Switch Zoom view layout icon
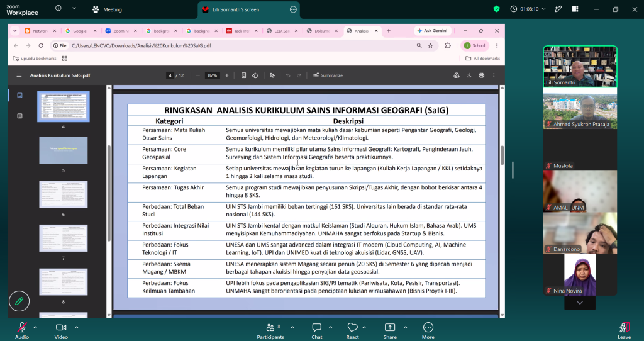Screen dimensions: 644x341 click(x=575, y=9)
